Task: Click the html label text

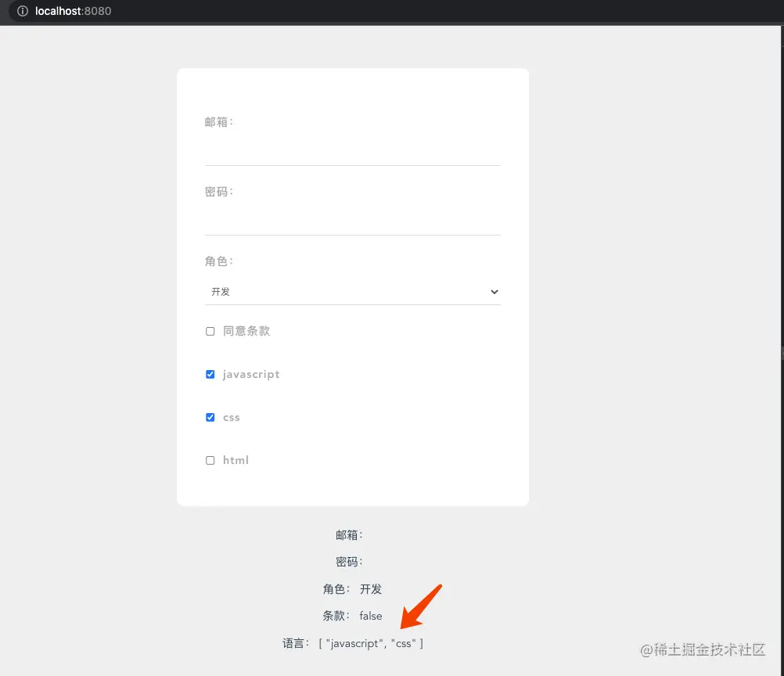Action: pyautogui.click(x=236, y=460)
